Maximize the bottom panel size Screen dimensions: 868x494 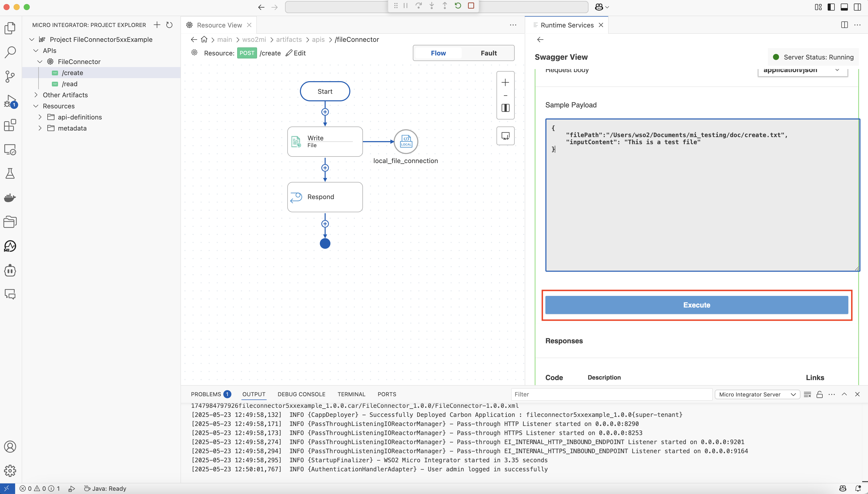pyautogui.click(x=844, y=394)
